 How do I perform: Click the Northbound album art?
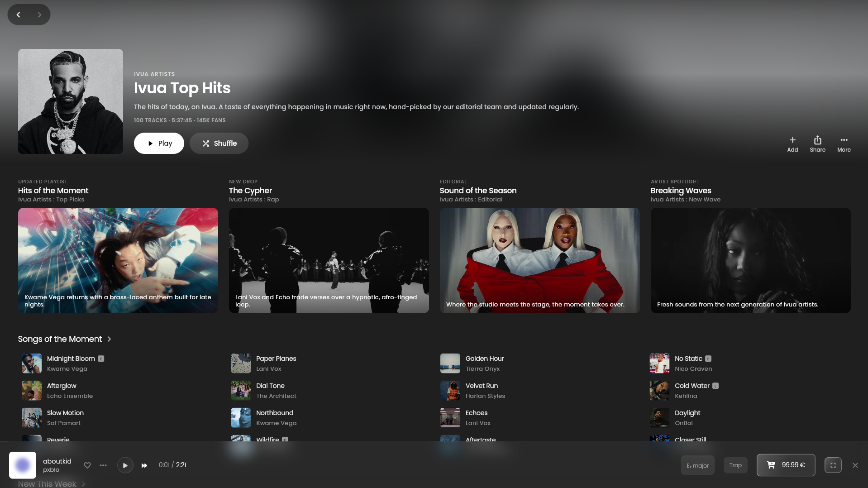coord(241,418)
